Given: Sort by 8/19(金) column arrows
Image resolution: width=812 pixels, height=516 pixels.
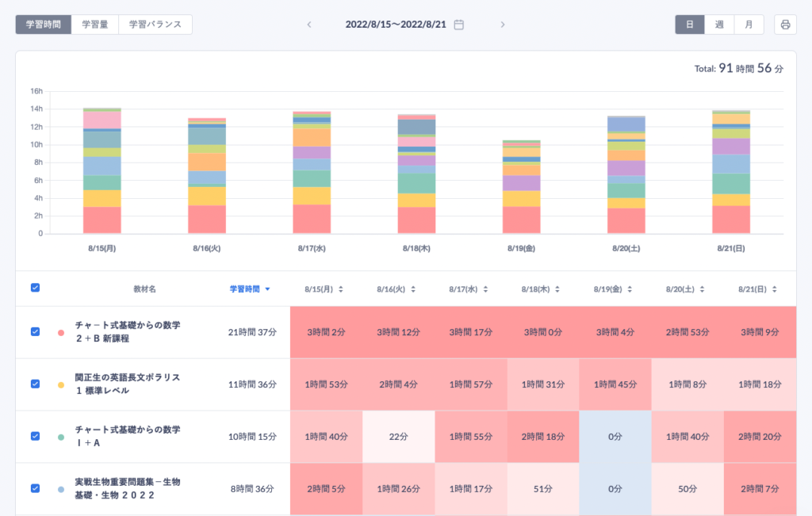Looking at the screenshot, I should pos(630,289).
